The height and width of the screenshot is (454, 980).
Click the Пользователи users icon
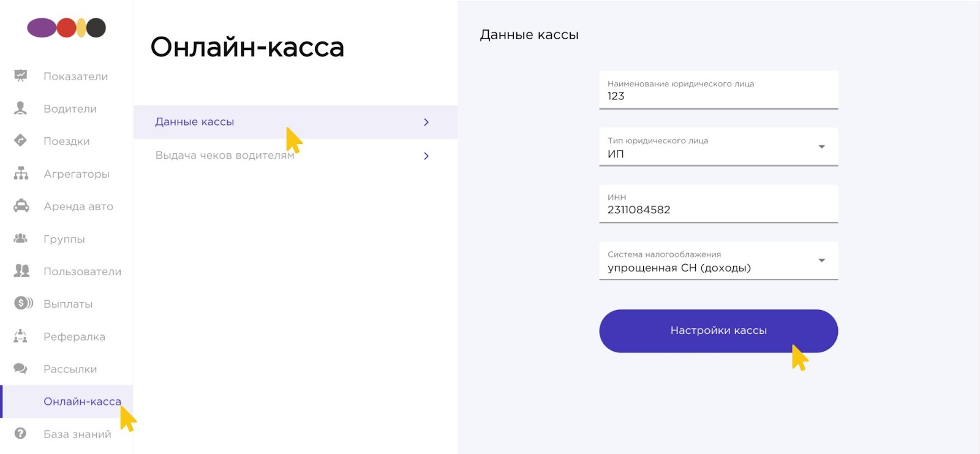pyautogui.click(x=21, y=271)
